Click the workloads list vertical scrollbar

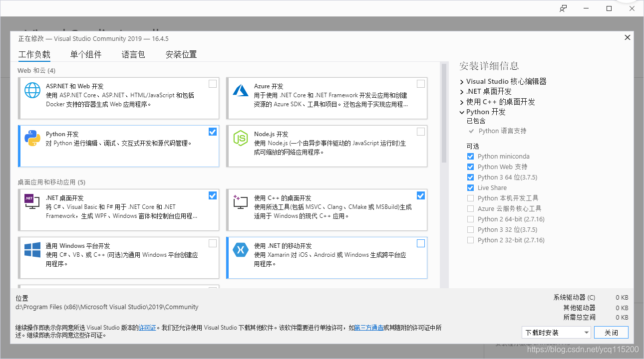click(444, 113)
